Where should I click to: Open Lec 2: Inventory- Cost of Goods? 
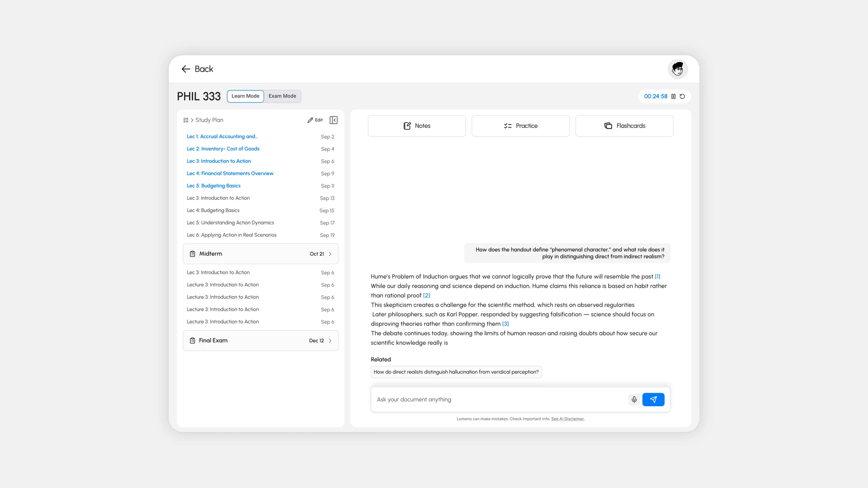223,149
